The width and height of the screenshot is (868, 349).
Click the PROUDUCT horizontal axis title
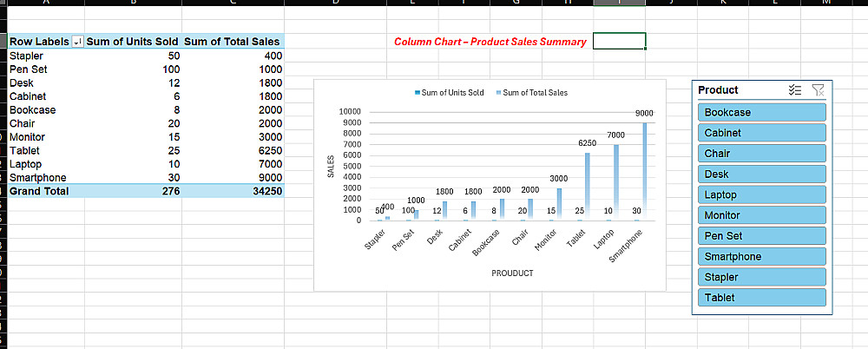click(x=512, y=273)
